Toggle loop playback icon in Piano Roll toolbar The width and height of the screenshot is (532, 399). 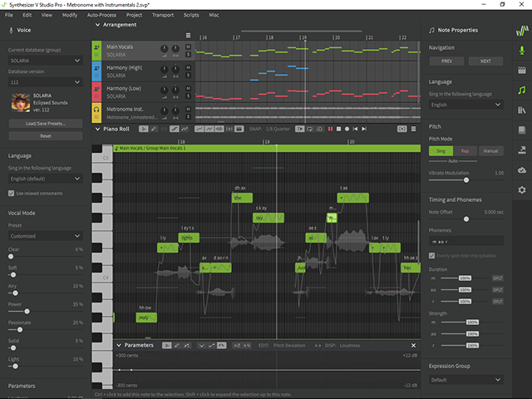[309, 129]
